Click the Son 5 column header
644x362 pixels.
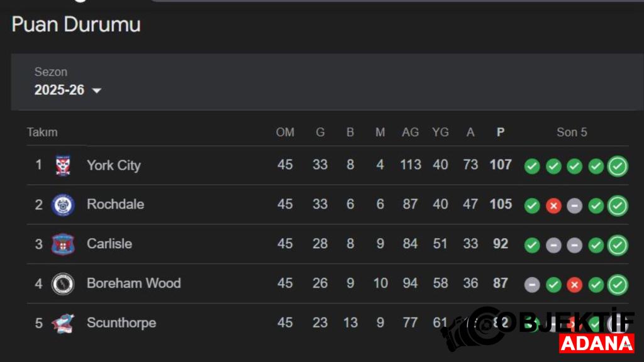tap(572, 132)
